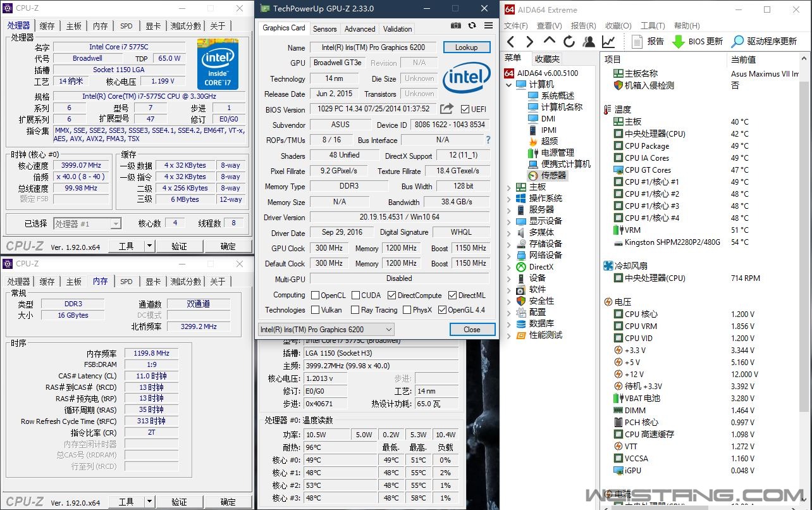Open the 帮助(H) menu in AIDA64
Screen dimensions: 812x510
(x=687, y=26)
